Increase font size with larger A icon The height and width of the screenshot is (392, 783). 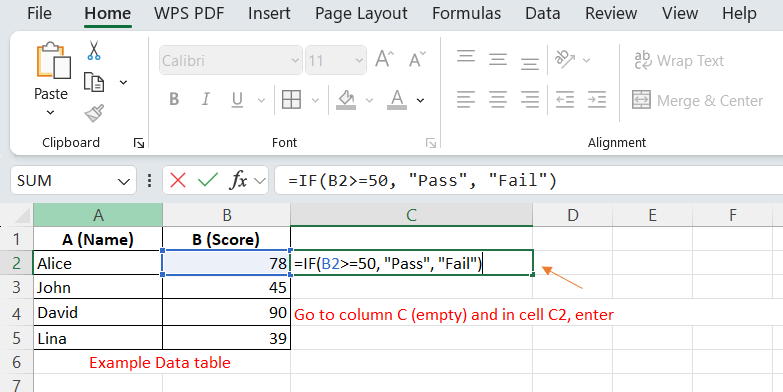pos(385,59)
